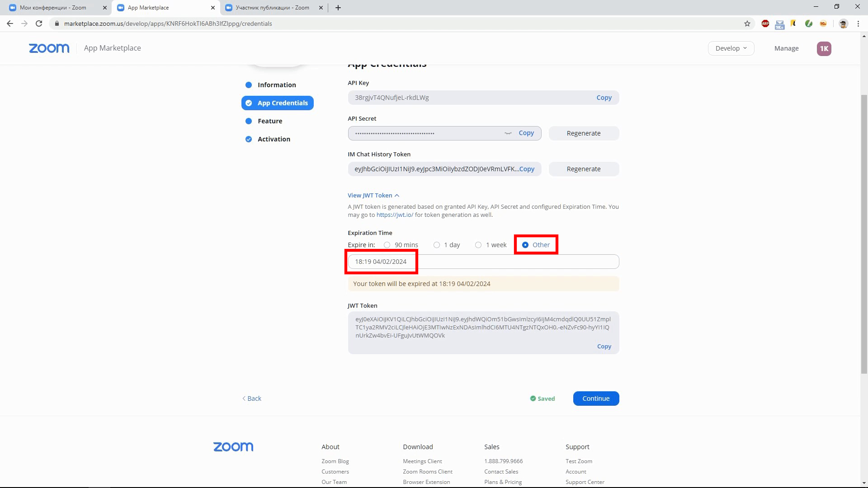Reveal API Secret with eye icon

click(508, 133)
